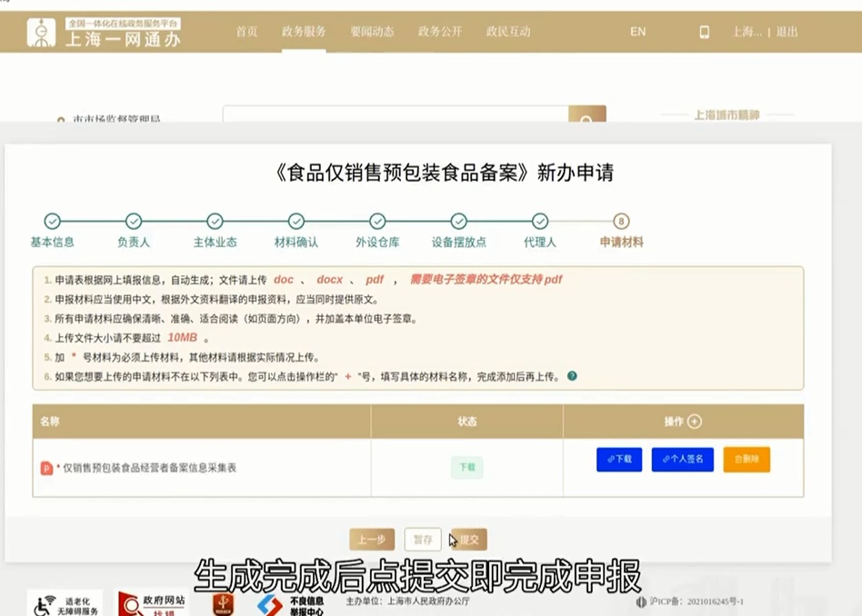Screen dimensions: 862x616
Task: Click 退出 to log out
Action: click(787, 32)
